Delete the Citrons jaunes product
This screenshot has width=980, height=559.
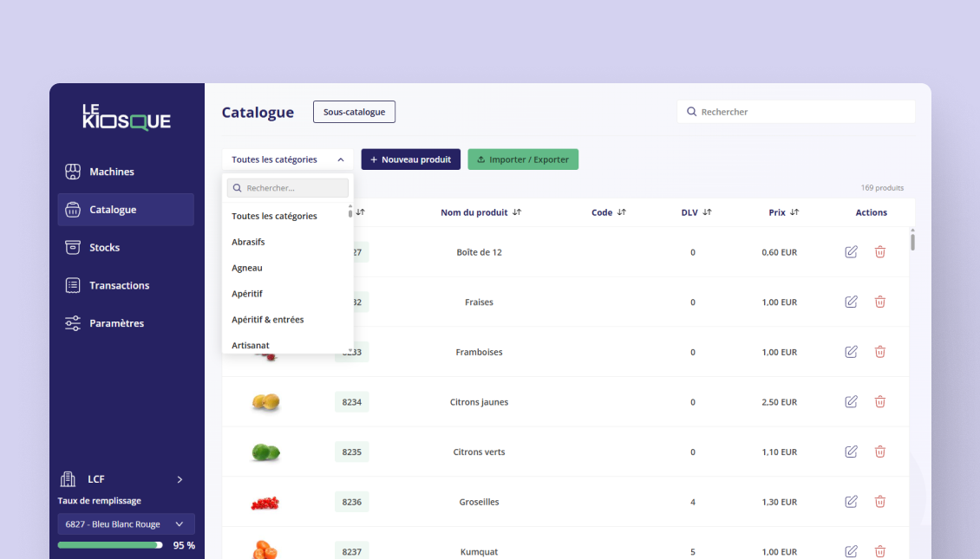pyautogui.click(x=880, y=401)
